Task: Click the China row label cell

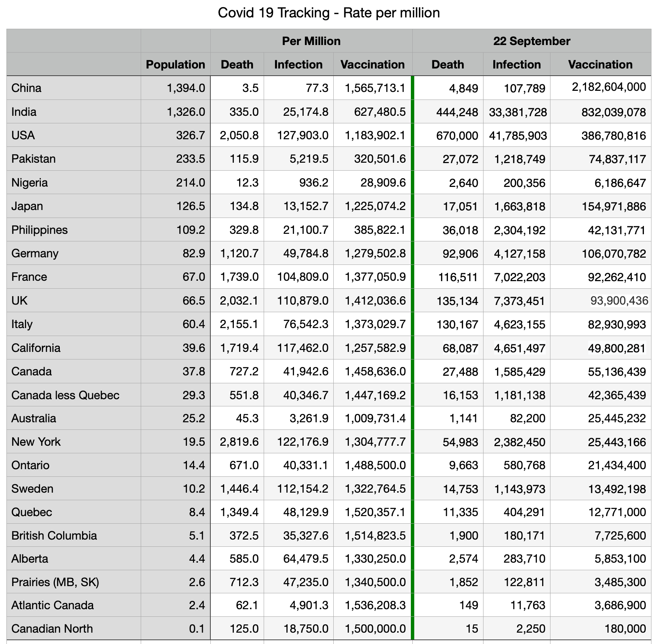Action: (26, 88)
